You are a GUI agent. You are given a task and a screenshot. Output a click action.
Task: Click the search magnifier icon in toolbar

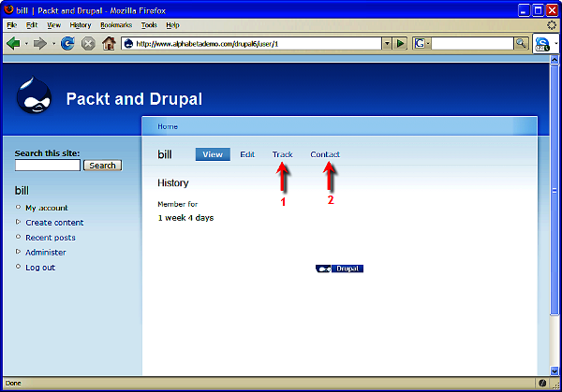(x=521, y=44)
